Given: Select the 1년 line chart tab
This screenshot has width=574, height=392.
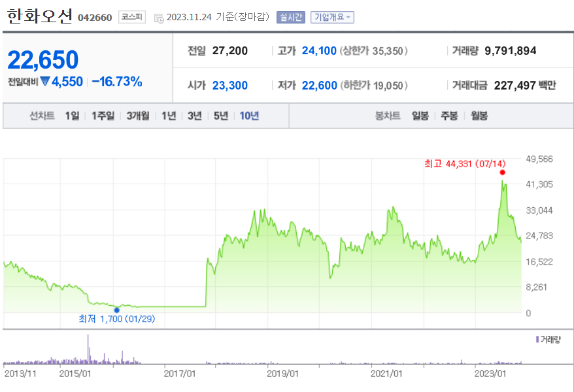Looking at the screenshot, I should [169, 116].
